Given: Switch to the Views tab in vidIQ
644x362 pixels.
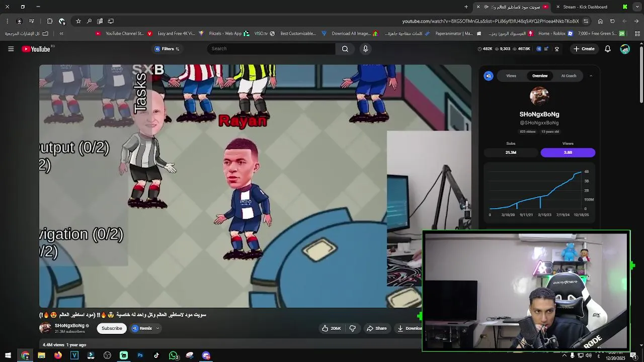Looking at the screenshot, I should (x=511, y=76).
